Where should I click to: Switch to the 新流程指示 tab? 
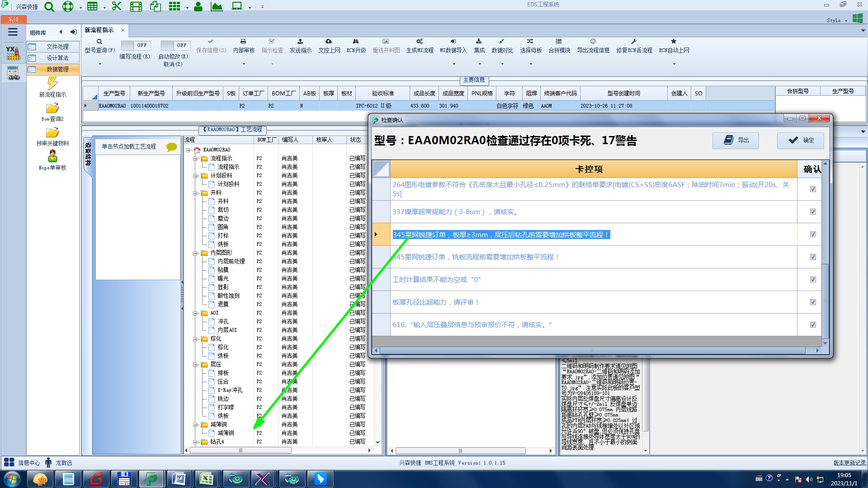point(99,30)
